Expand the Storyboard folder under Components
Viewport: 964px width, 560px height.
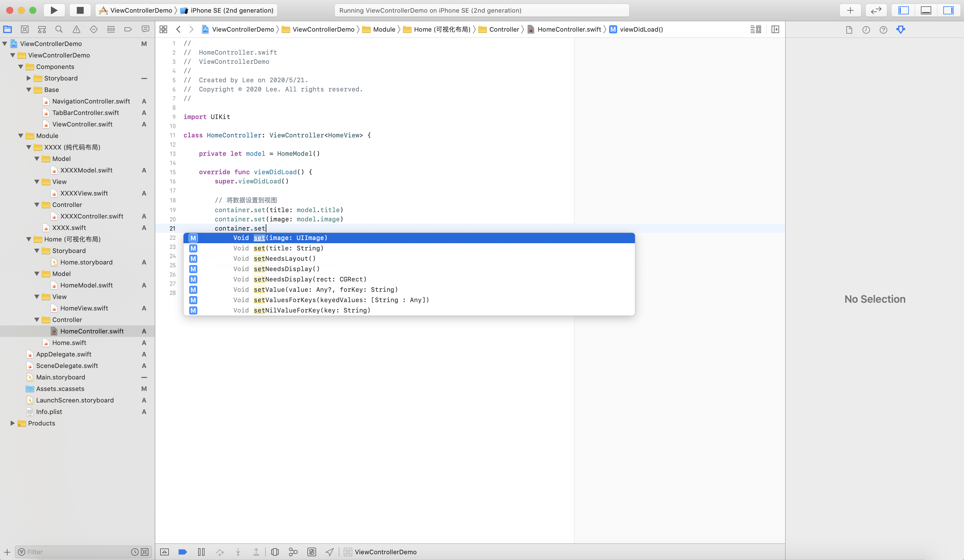click(x=29, y=78)
